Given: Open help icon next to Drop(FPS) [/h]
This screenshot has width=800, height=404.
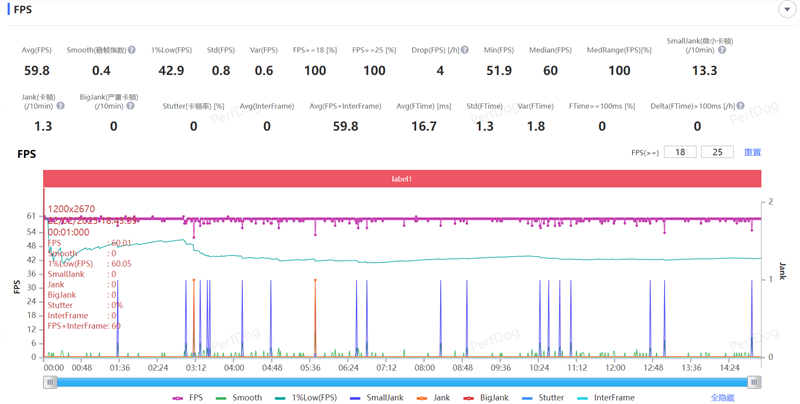Looking at the screenshot, I should pyautogui.click(x=467, y=50).
